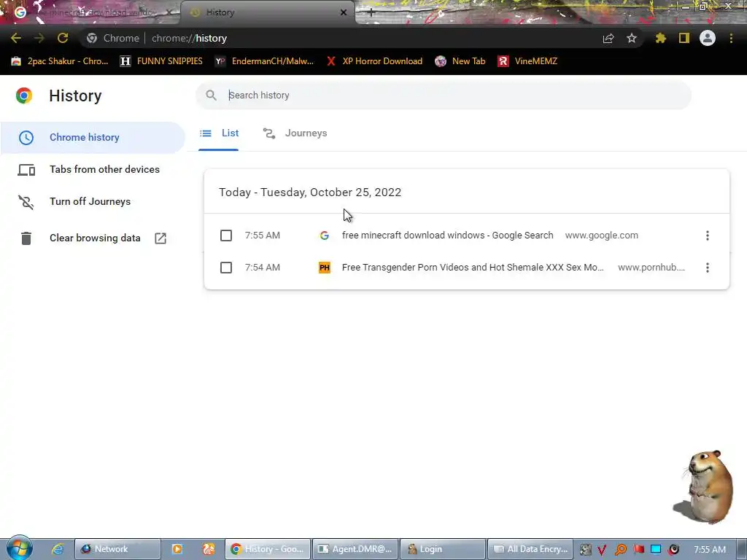This screenshot has height=560, width=747.
Task: Click the Today - Tuesday, October 25, 2022 heading
Action: (309, 192)
